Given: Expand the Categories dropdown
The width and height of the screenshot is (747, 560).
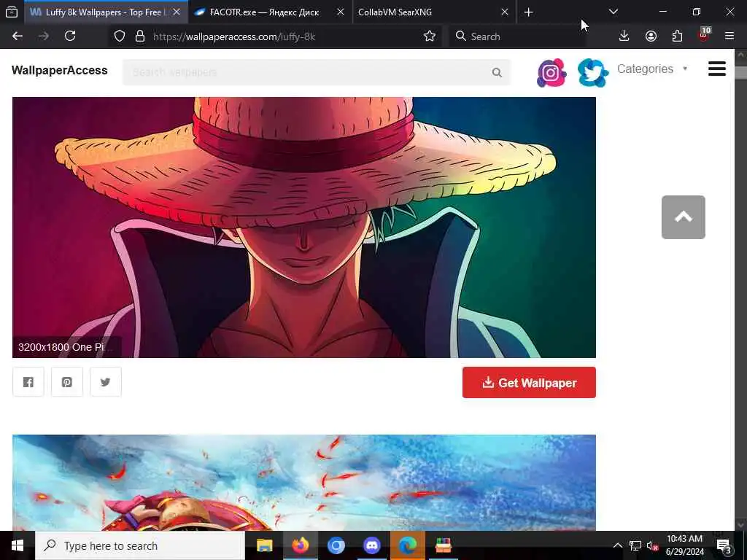Looking at the screenshot, I should 652,69.
